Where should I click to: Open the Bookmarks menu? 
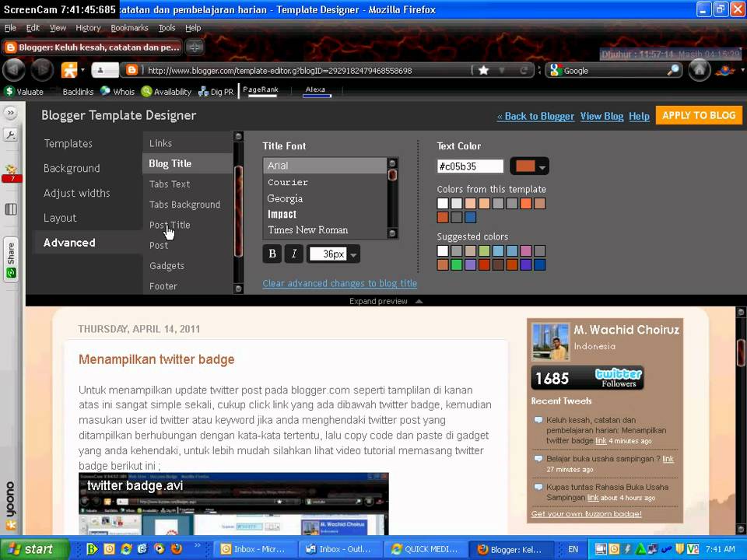pyautogui.click(x=130, y=28)
